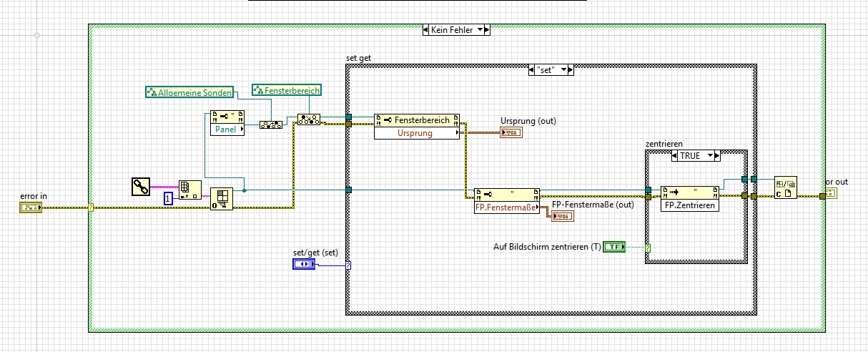The image size is (868, 352).
Task: Open the TRUE case selector dropdown
Action: coord(709,155)
